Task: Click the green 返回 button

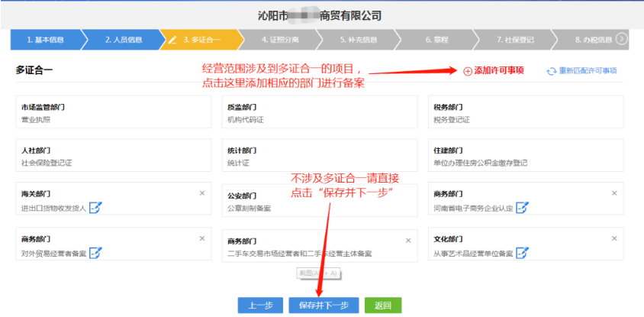Action: point(382,306)
